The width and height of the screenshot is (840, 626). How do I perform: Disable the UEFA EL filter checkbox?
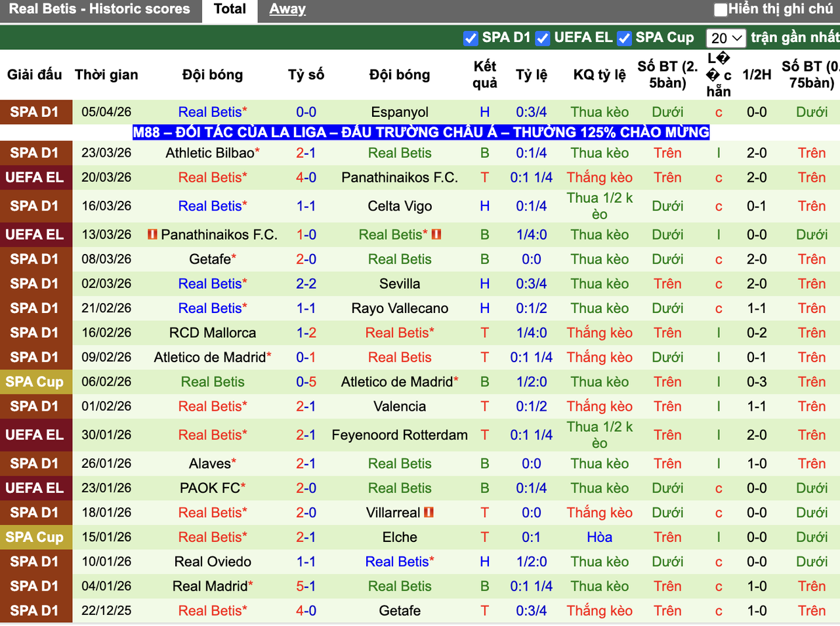[x=543, y=38]
